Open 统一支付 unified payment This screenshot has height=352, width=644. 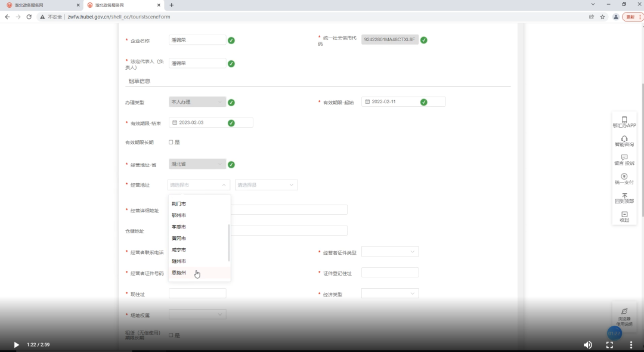point(624,178)
